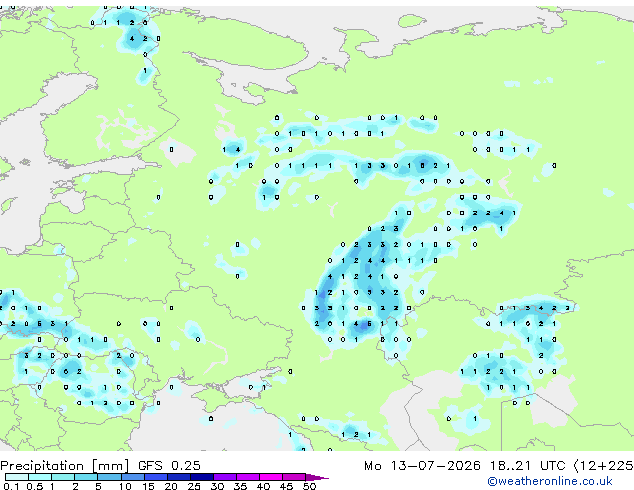Image resolution: width=634 pixels, height=490 pixels.
Task: Click the 30 to 35 mm purple swatch
Action: point(225,477)
